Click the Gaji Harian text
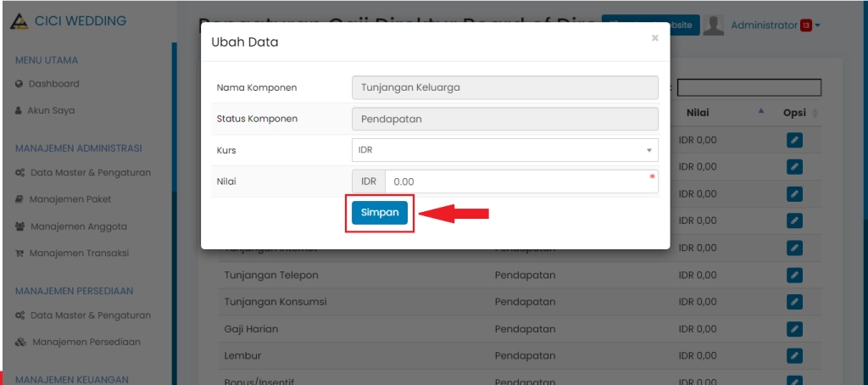 pyautogui.click(x=251, y=329)
